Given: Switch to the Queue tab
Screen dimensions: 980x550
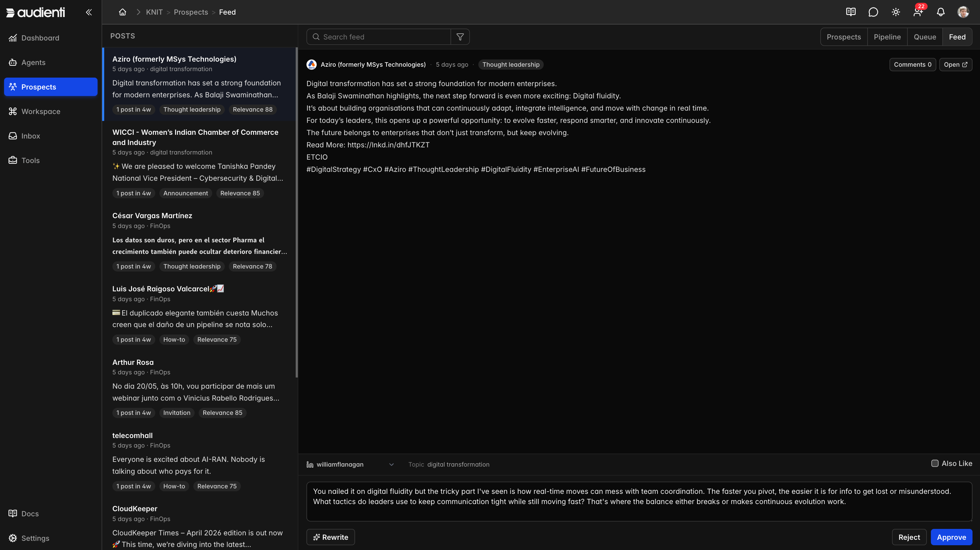Looking at the screenshot, I should pos(924,37).
